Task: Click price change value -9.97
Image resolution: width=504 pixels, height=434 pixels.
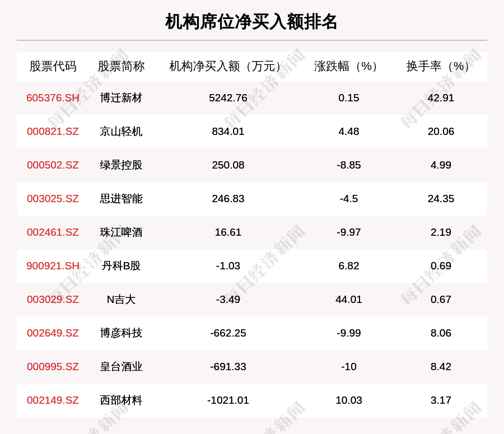Action: [x=349, y=232]
